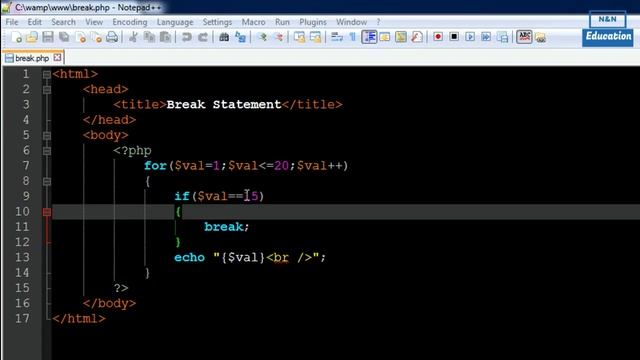The width and height of the screenshot is (640, 360).
Task: Start macro recording with the red circle
Action: point(438,37)
